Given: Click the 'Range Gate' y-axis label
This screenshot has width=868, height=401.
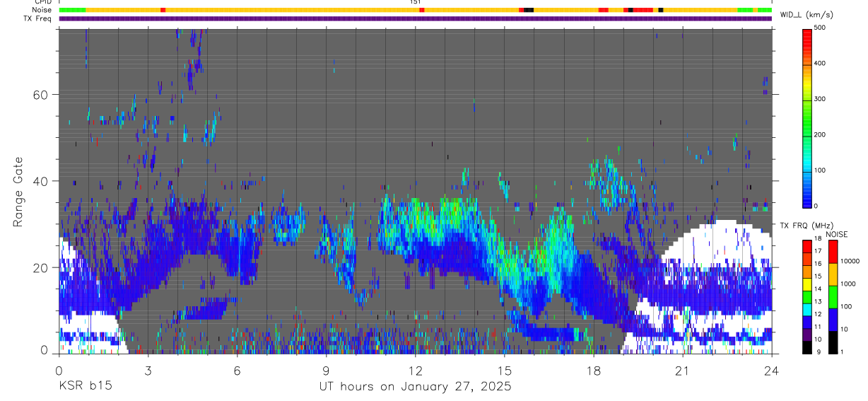Looking at the screenshot, I should point(18,192).
